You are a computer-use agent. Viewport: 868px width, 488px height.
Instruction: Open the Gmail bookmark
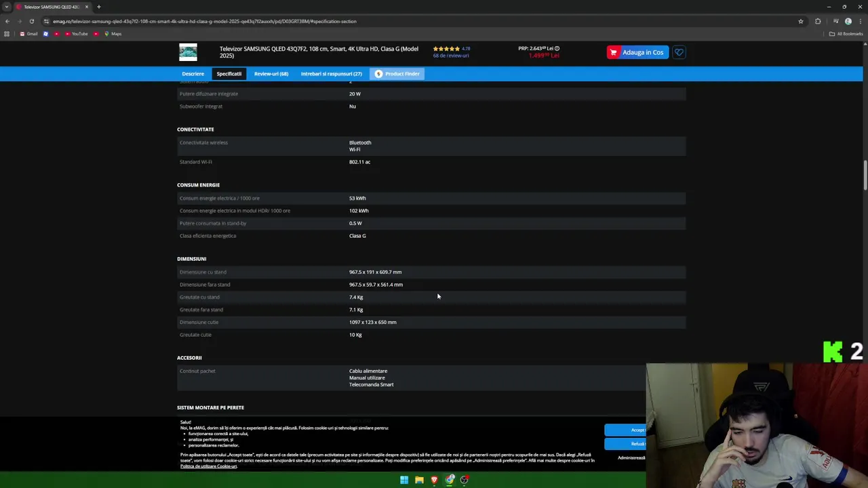[x=28, y=34]
